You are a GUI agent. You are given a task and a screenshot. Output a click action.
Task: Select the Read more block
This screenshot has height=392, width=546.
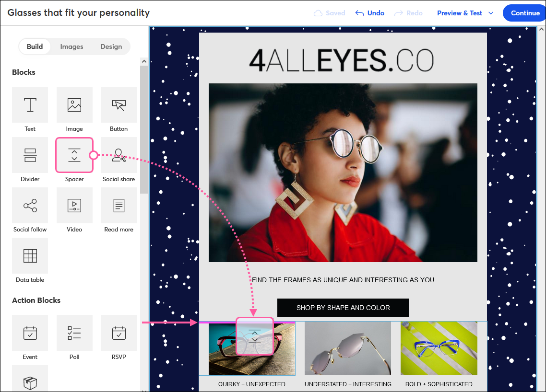coord(119,205)
